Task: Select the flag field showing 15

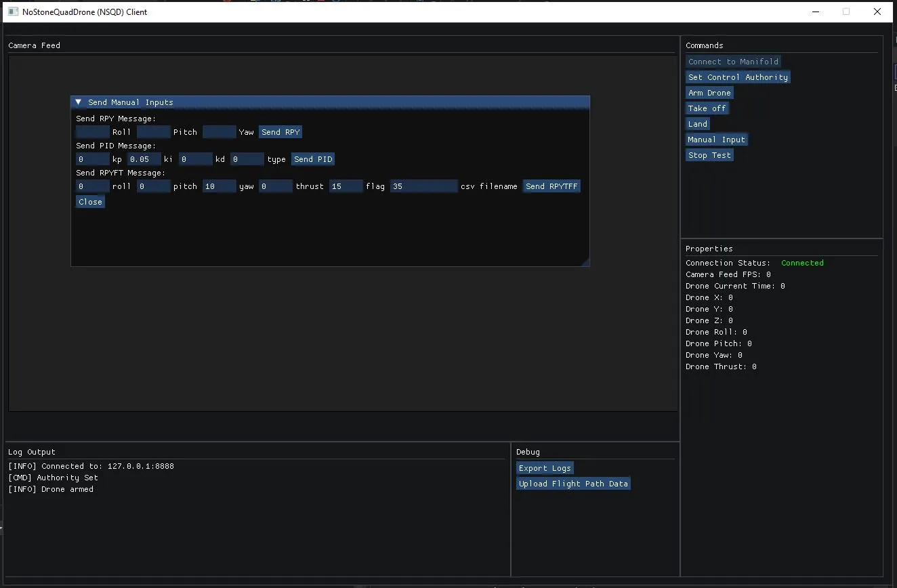Action: 346,186
